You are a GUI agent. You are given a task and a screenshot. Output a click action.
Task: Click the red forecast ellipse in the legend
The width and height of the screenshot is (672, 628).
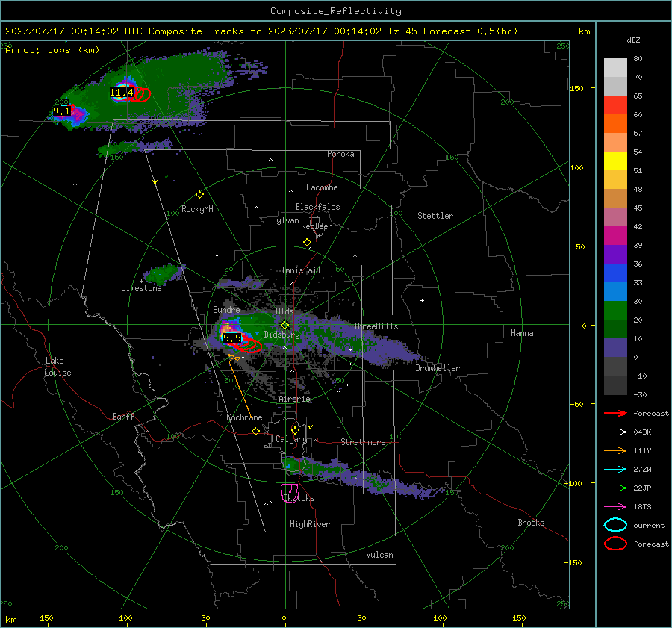pyautogui.click(x=615, y=544)
